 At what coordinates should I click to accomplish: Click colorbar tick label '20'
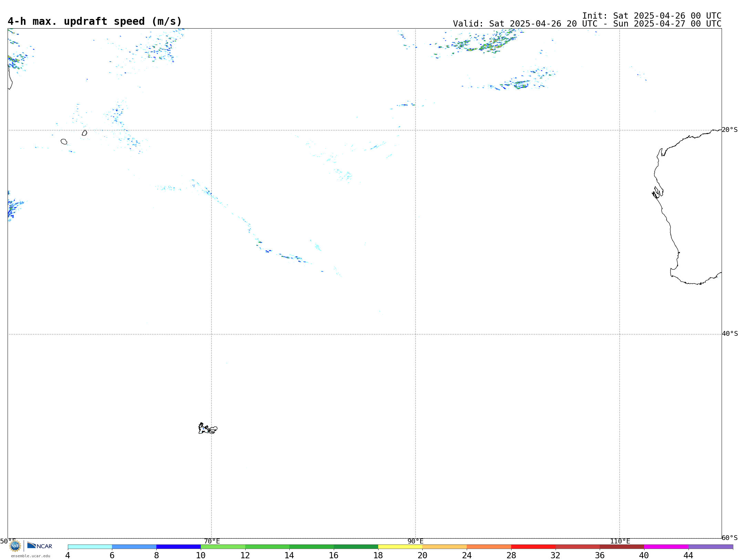click(x=423, y=556)
